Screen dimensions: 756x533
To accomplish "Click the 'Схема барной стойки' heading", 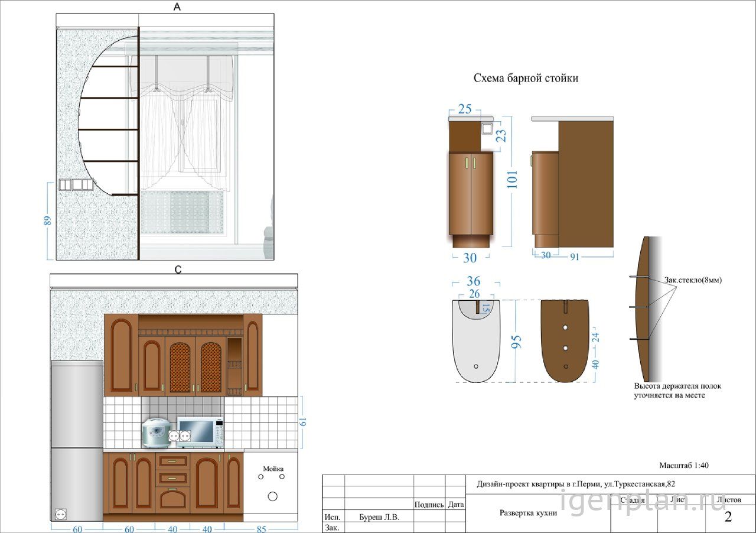I will click(526, 78).
